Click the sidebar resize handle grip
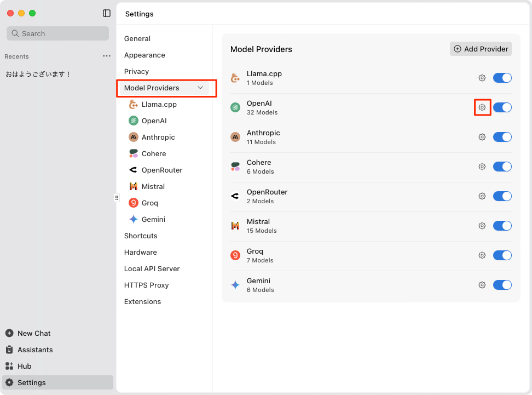Screen dimensions: 532x395 point(117,198)
